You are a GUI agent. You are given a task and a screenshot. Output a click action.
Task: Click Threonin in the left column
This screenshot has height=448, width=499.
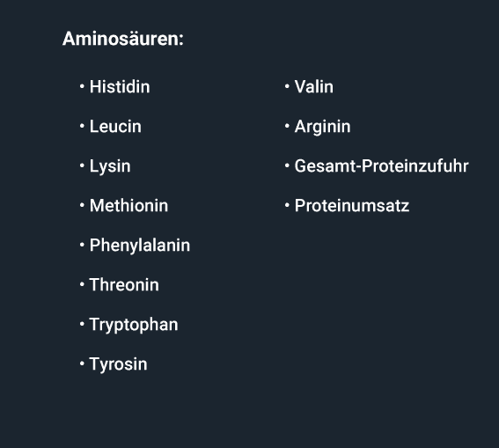click(x=124, y=285)
